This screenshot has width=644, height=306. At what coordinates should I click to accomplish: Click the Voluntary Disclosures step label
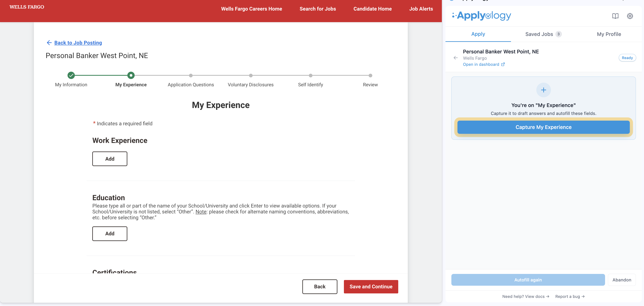point(250,85)
